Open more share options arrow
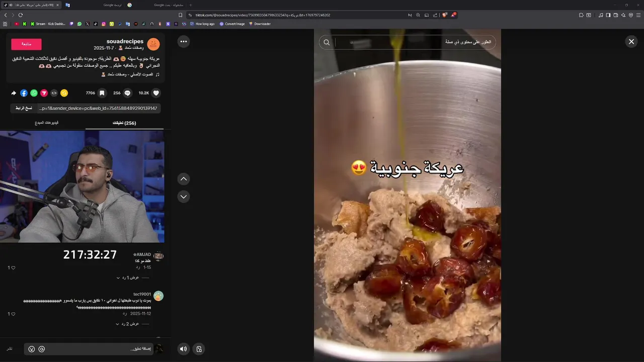Screen dimensions: 644x362 (x=14, y=93)
